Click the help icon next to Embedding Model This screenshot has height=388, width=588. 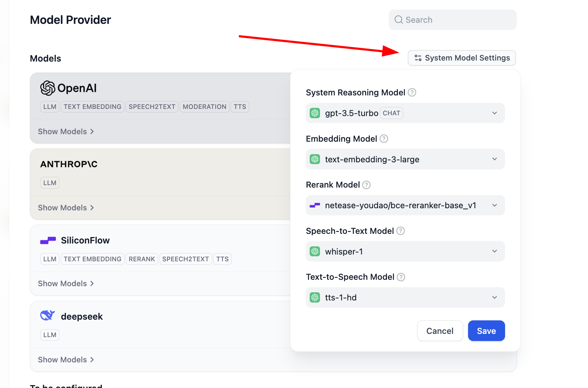coord(384,139)
